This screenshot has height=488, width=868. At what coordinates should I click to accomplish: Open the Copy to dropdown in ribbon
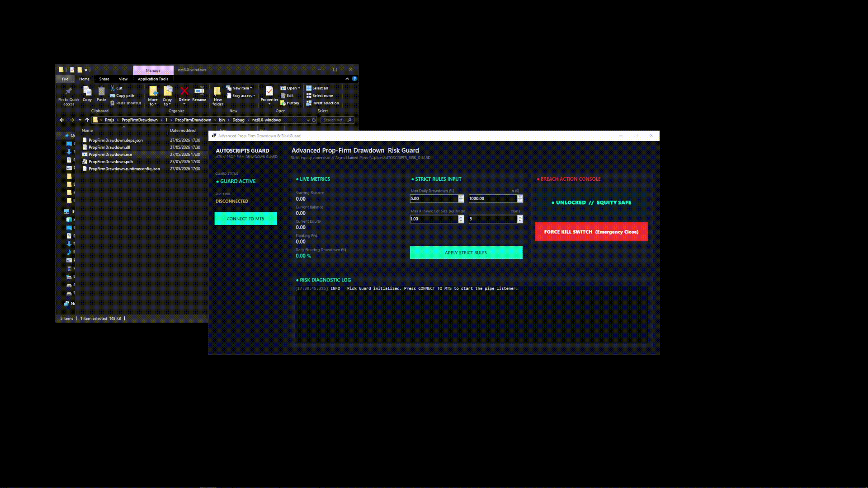(x=167, y=102)
